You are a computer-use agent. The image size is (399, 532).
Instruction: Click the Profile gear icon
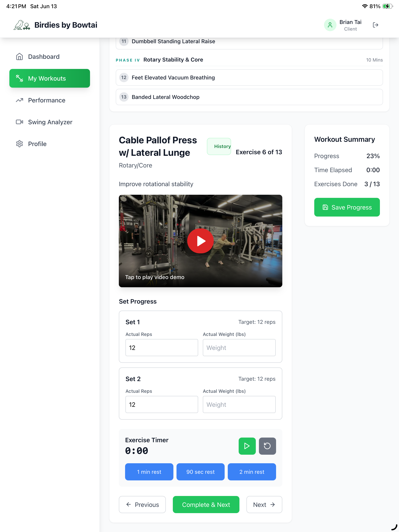click(x=19, y=144)
